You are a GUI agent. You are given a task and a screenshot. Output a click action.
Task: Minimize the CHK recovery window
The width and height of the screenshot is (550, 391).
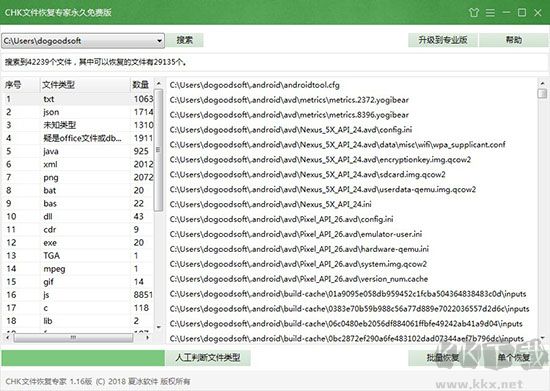pos(506,12)
